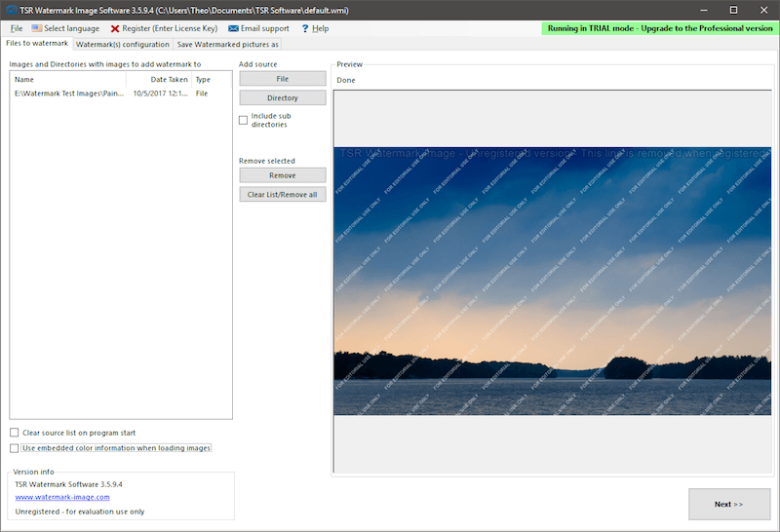Viewport: 780px width, 532px height.
Task: Click the email support envelope icon
Action: (233, 29)
